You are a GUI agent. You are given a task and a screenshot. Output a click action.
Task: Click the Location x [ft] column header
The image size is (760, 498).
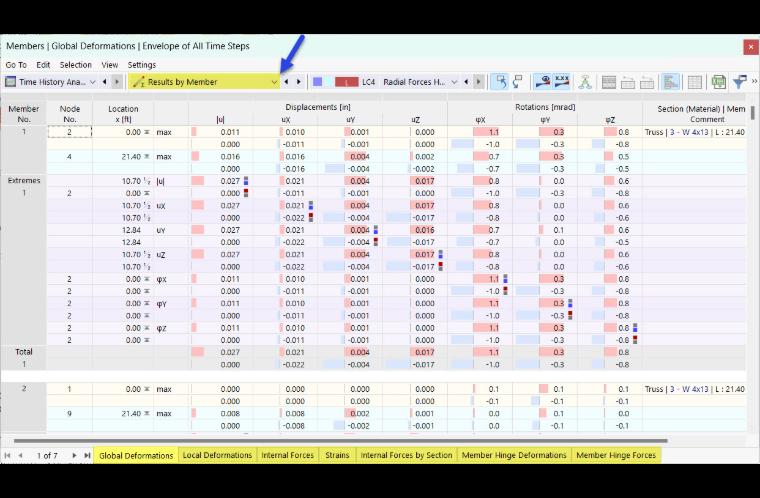(123, 114)
